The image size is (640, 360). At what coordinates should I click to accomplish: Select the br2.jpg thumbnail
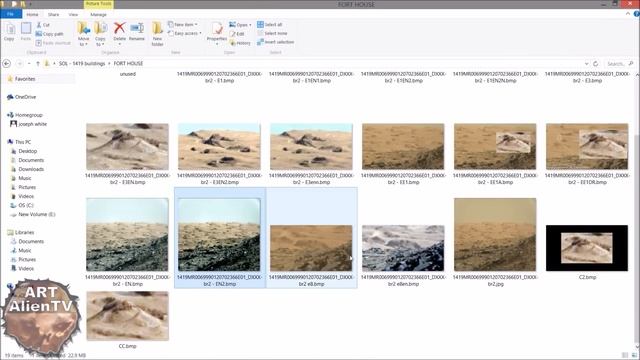[495, 235]
